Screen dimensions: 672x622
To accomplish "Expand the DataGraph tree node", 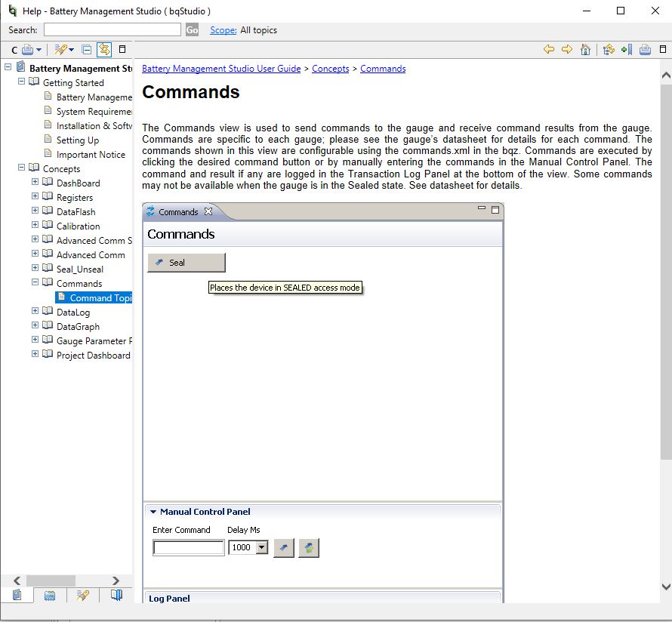I will [35, 325].
